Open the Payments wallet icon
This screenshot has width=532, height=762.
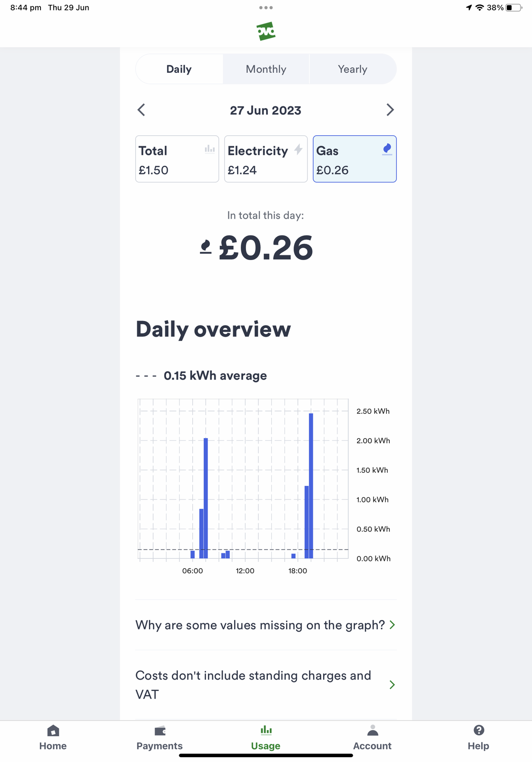160,731
